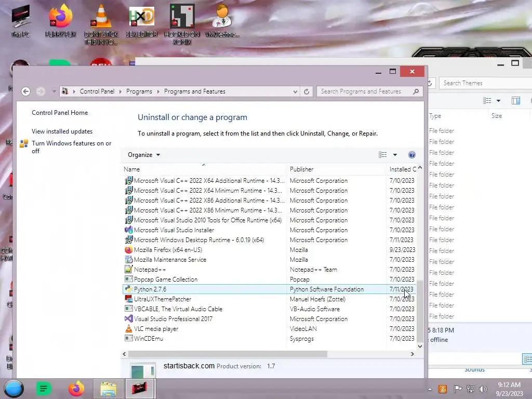Screen dimensions: 532x399
Task: Open View installed updates link
Action: 62,131
